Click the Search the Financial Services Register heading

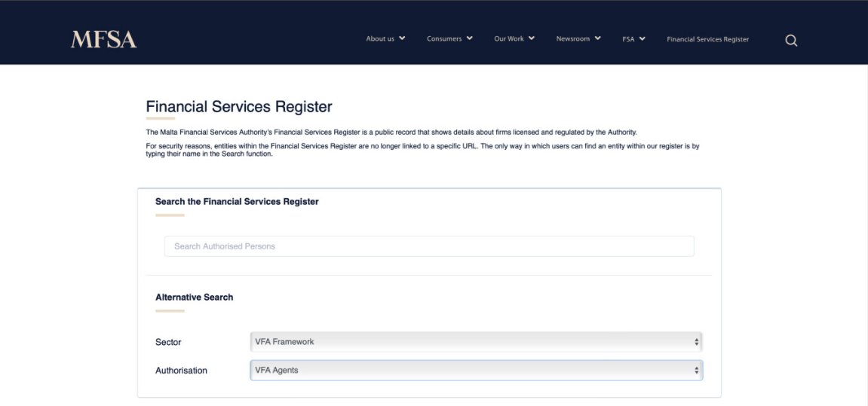click(237, 202)
